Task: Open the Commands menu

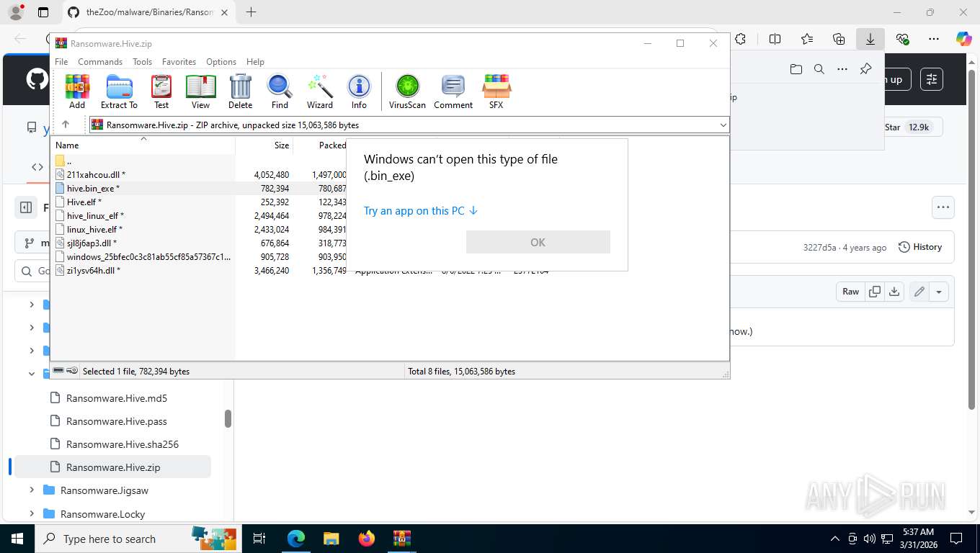Action: pos(100,62)
